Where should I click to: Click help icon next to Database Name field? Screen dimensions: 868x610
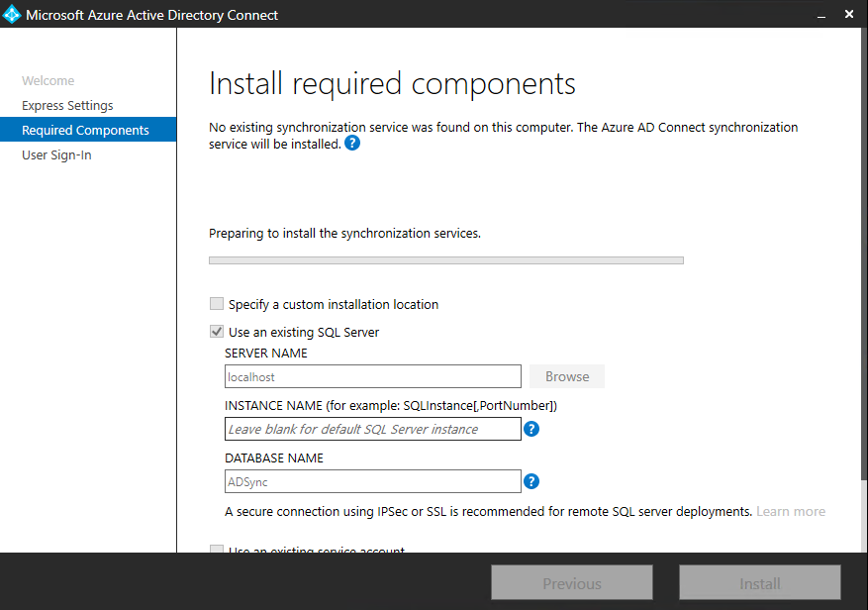pos(531,481)
